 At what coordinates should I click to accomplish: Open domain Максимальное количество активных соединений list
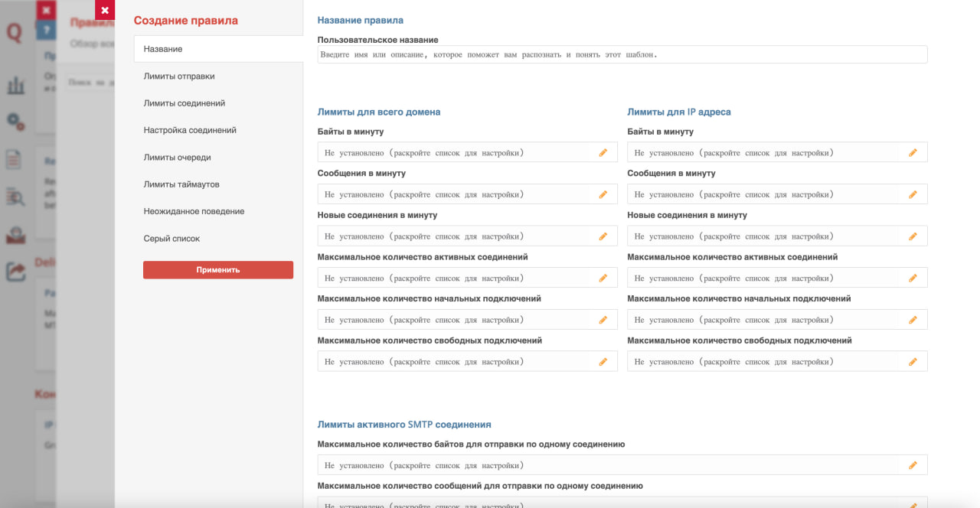456,278
